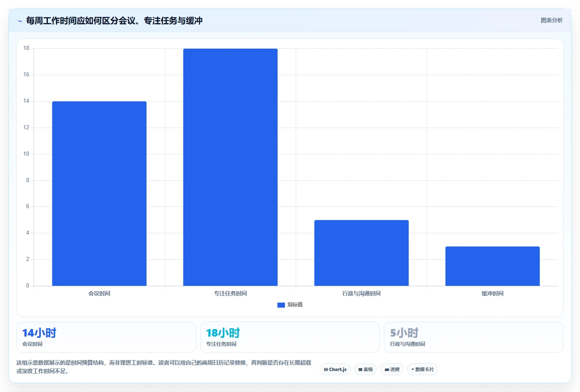Select the 会议时间 bar in the chart

tap(99, 193)
